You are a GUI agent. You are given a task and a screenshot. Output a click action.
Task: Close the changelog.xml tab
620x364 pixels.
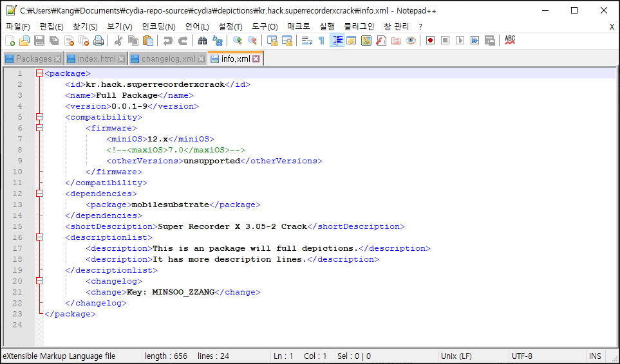pos(202,59)
